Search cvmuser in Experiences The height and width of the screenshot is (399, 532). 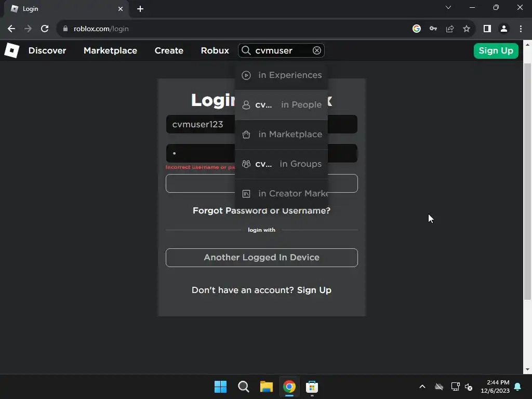[x=281, y=75]
